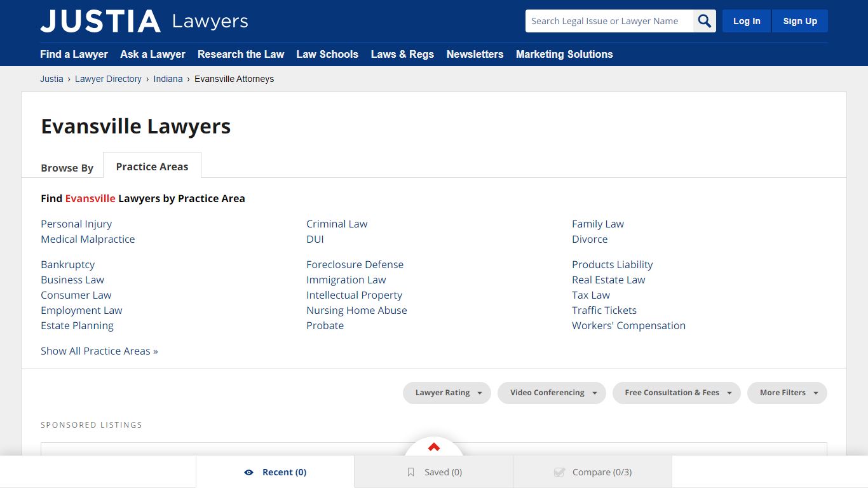
Task: Open Real Estate Law practice area
Action: coord(608,280)
